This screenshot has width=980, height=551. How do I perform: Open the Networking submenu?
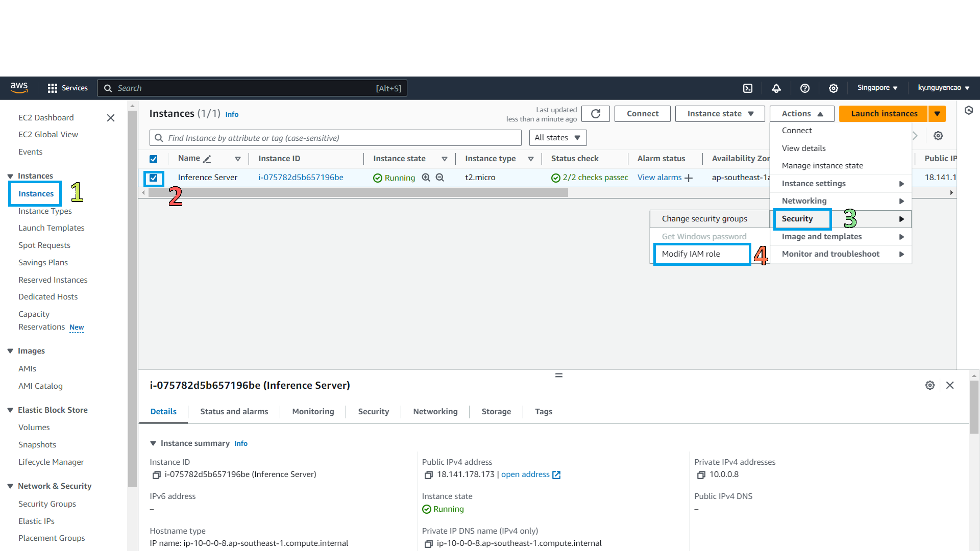click(841, 201)
